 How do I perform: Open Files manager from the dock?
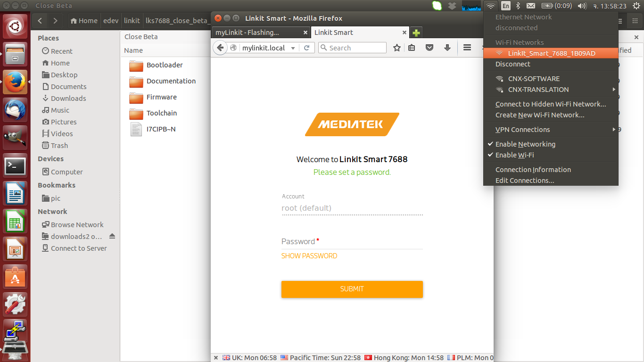pos(15,55)
